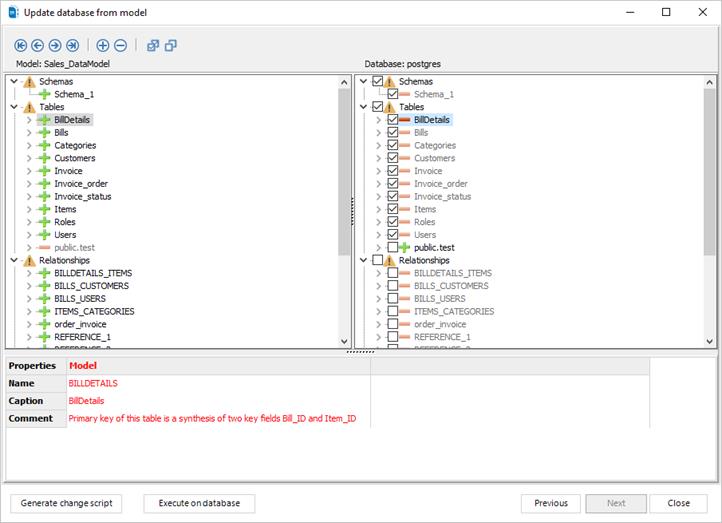Go to previous difference arrow icon

click(38, 45)
